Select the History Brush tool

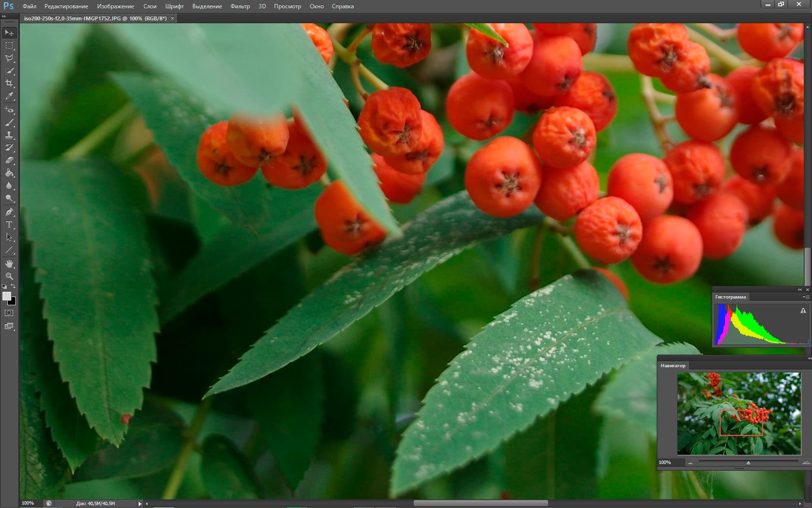coord(9,148)
